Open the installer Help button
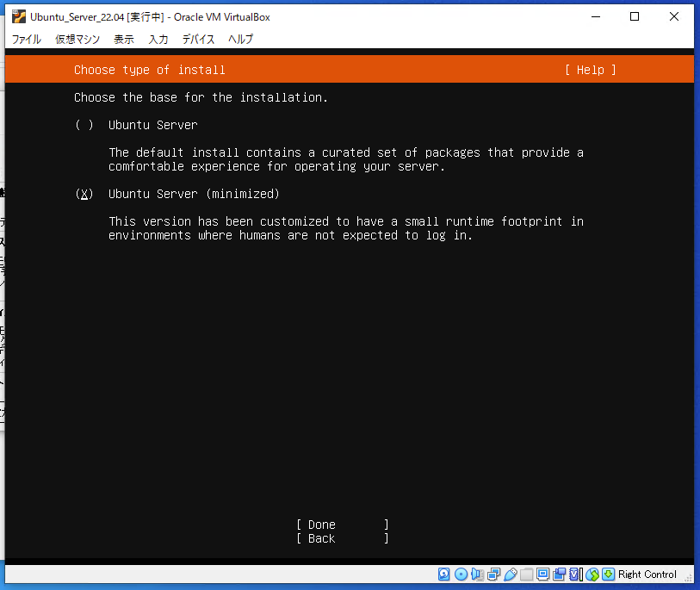The height and width of the screenshot is (590, 700). pyautogui.click(x=590, y=70)
